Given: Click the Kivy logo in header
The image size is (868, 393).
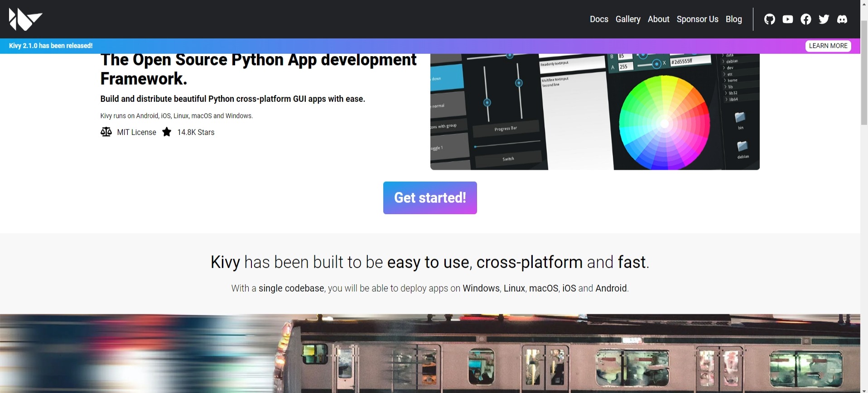Looking at the screenshot, I should (25, 19).
